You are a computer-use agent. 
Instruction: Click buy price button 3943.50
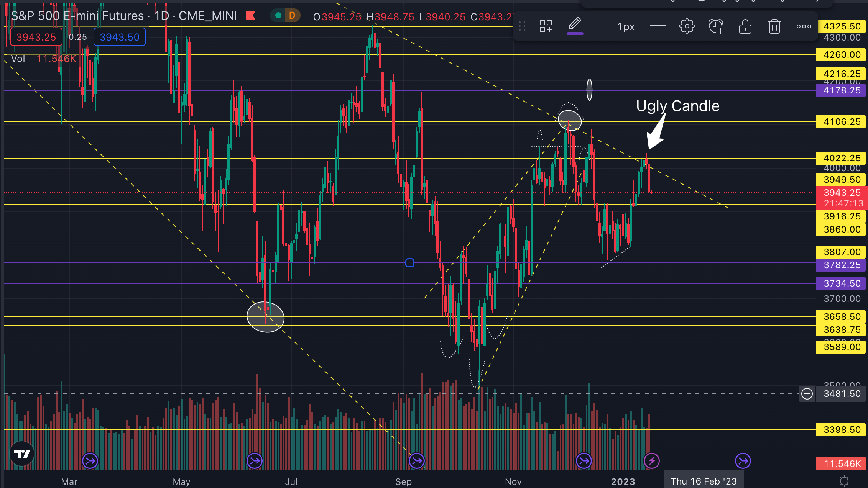click(120, 37)
